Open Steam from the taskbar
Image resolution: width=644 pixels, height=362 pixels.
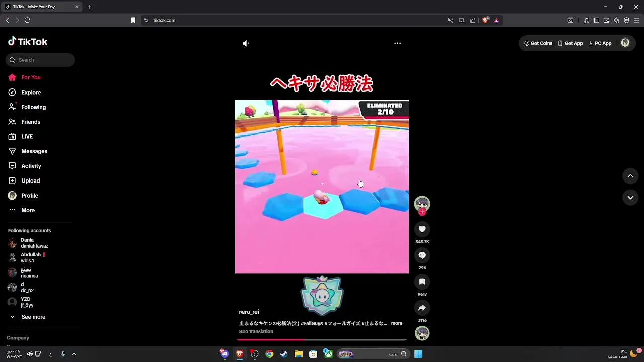click(284, 354)
